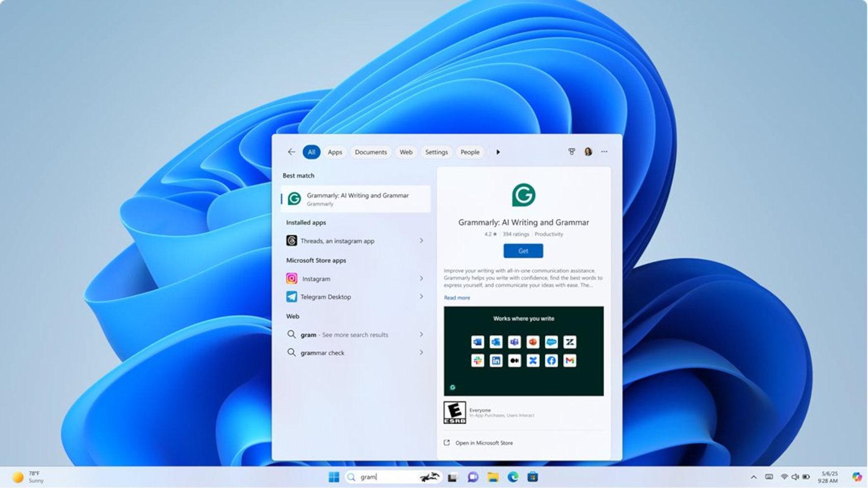Screen dimensions: 868x488
Task: Open Microsoft Store from the taskbar
Action: pyautogui.click(x=532, y=477)
